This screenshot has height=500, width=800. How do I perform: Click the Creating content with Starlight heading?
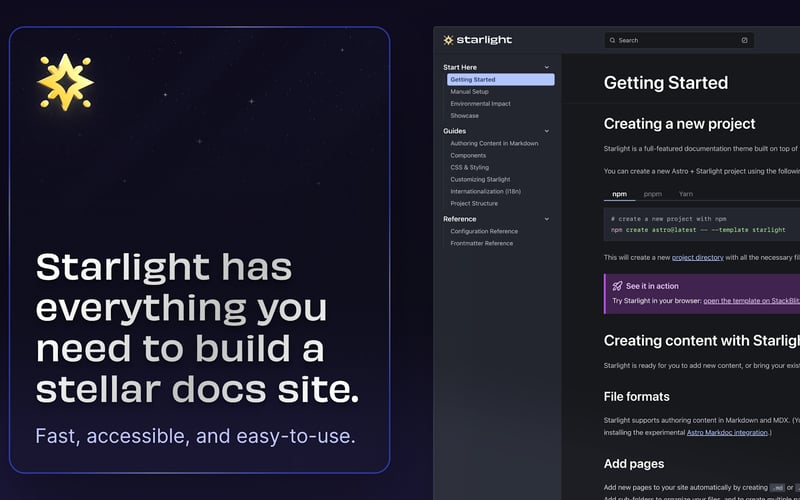point(702,341)
